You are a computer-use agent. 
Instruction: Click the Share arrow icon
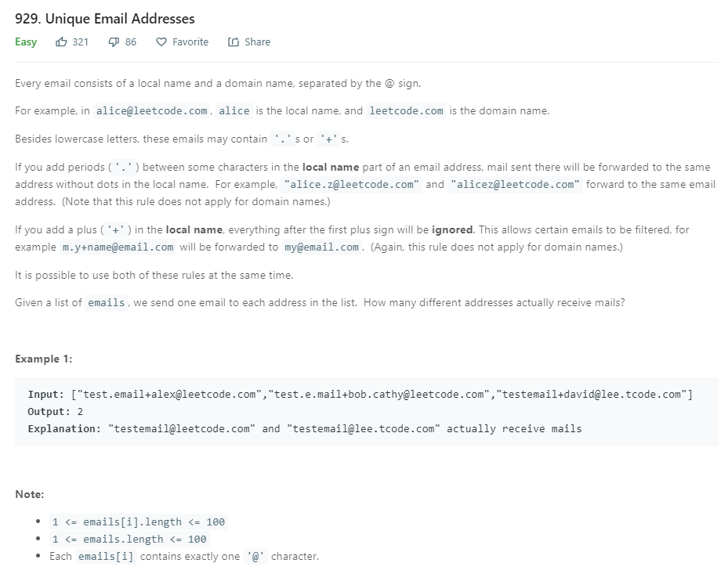click(x=233, y=42)
